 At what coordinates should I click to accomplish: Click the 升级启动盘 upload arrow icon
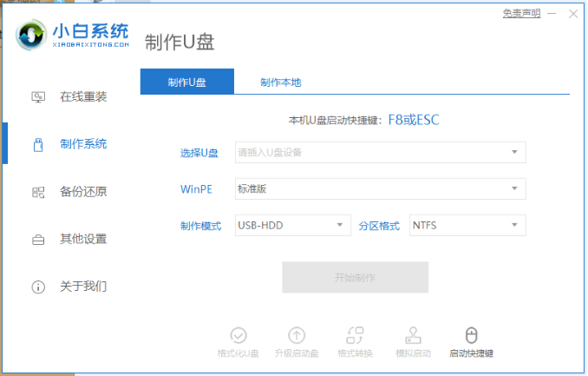297,335
